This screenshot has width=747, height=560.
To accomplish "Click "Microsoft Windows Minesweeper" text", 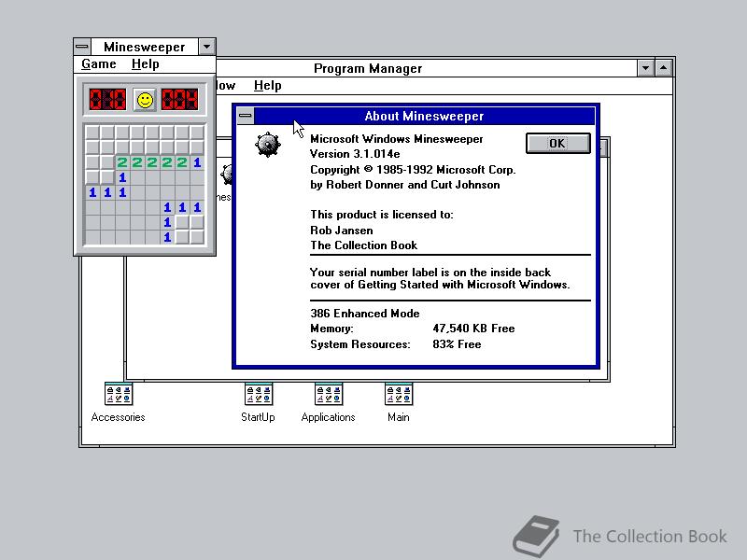I will tap(396, 138).
